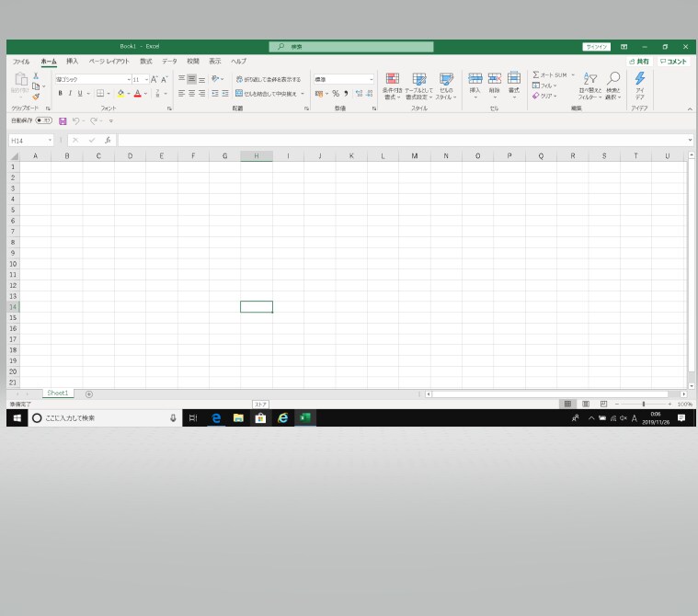This screenshot has width=698, height=616.
Task: Open the borders dropdown arrow
Action: coord(109,94)
